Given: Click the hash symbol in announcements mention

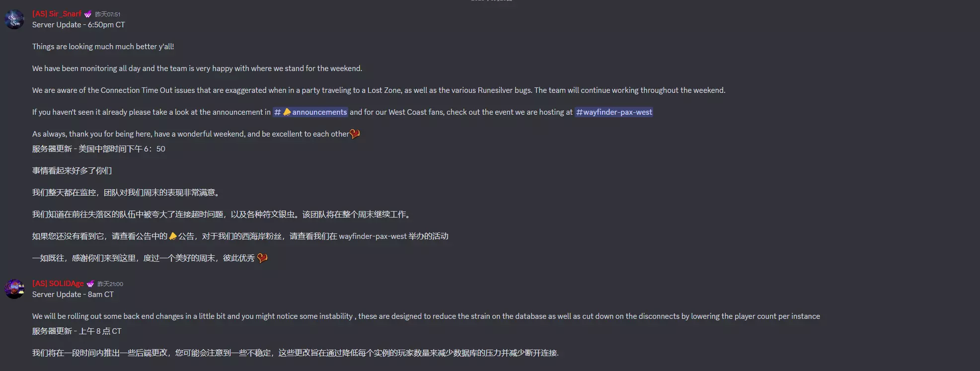Looking at the screenshot, I should point(278,112).
